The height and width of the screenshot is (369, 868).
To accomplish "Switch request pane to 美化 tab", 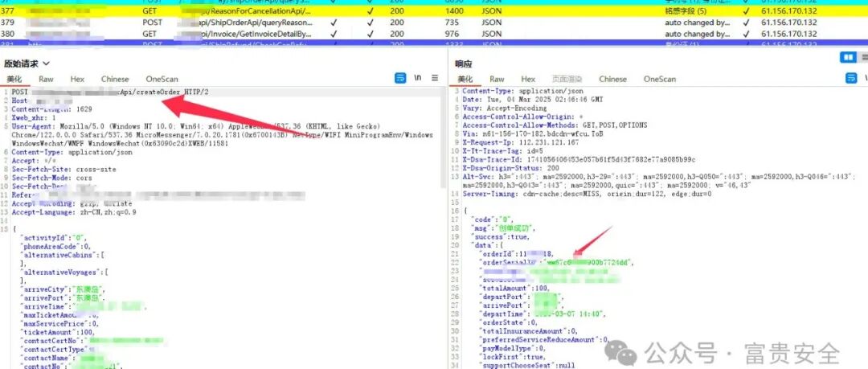I will (14, 79).
